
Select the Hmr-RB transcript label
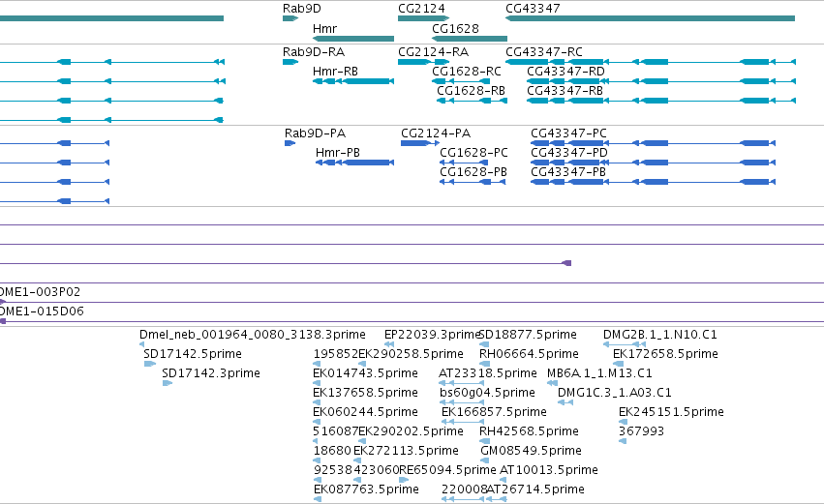click(335, 72)
